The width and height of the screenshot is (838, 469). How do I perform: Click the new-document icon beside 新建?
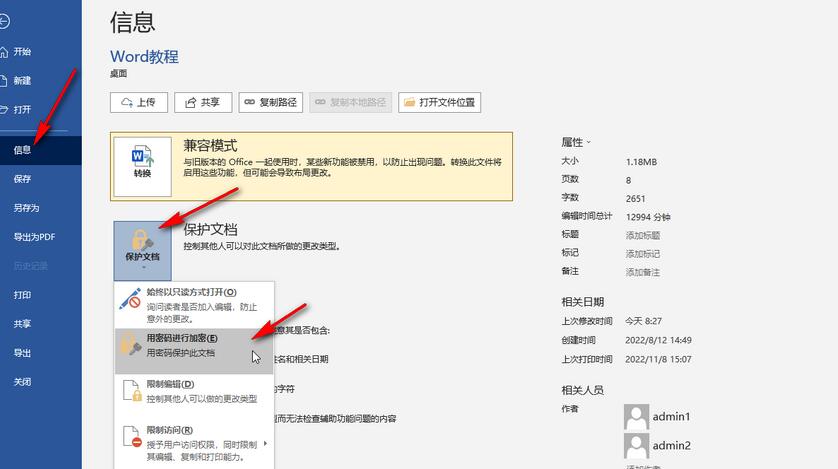pos(4,81)
